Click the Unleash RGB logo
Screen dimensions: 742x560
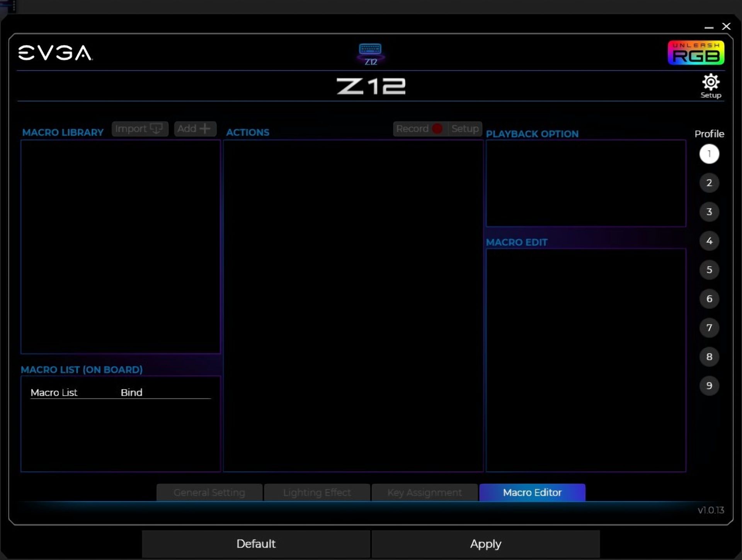click(696, 53)
